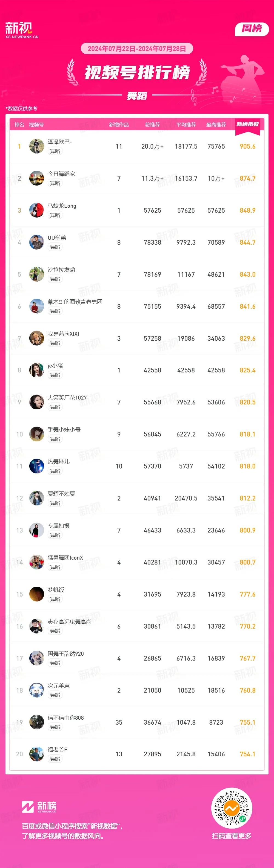This screenshot has width=274, height=868.
Task: Click 热舞琳儿 account name
Action: (x=59, y=462)
